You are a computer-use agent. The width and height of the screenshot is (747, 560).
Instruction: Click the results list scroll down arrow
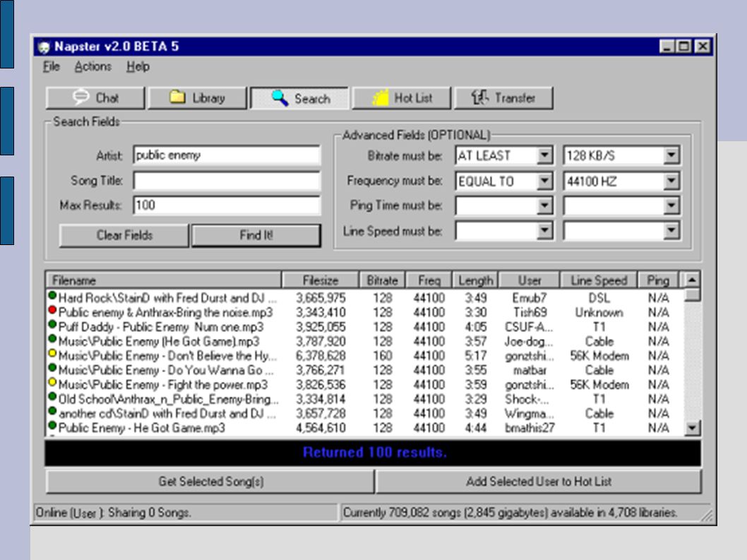[692, 428]
